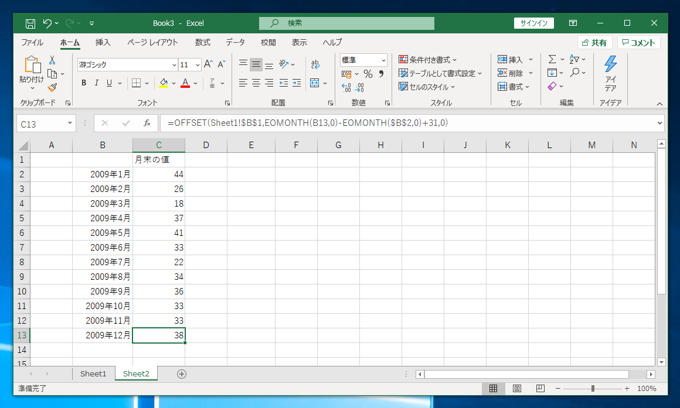Viewport: 680px width, 408px height.
Task: Click the AutoSum sigma icon
Action: [552, 59]
